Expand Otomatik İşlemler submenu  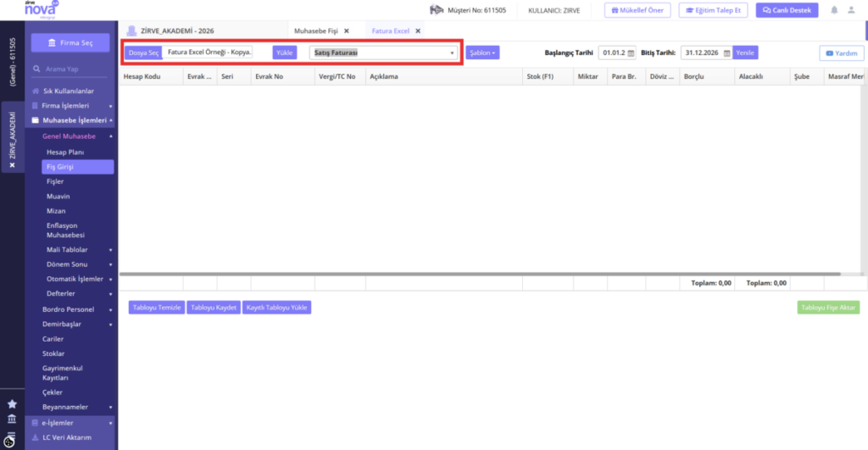pyautogui.click(x=111, y=280)
